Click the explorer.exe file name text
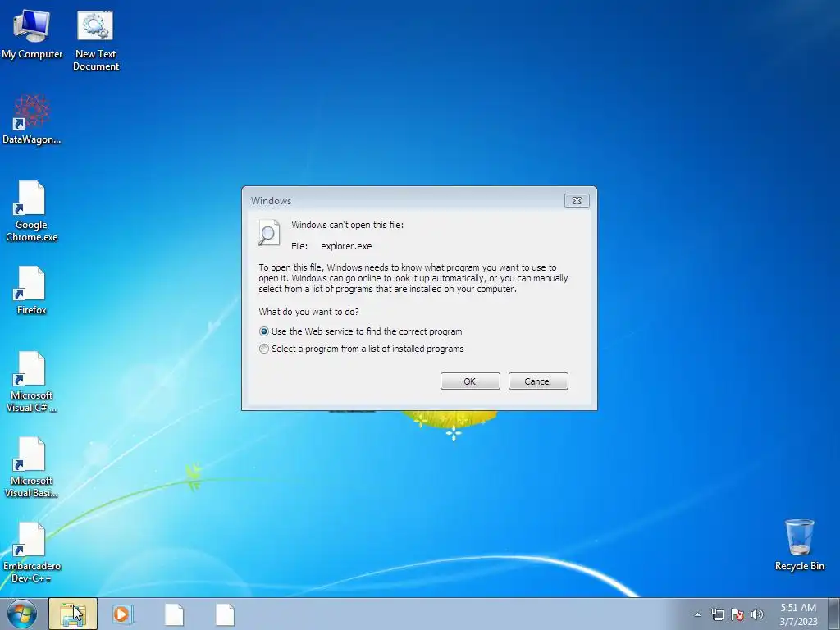This screenshot has height=630, width=840. 346,246
